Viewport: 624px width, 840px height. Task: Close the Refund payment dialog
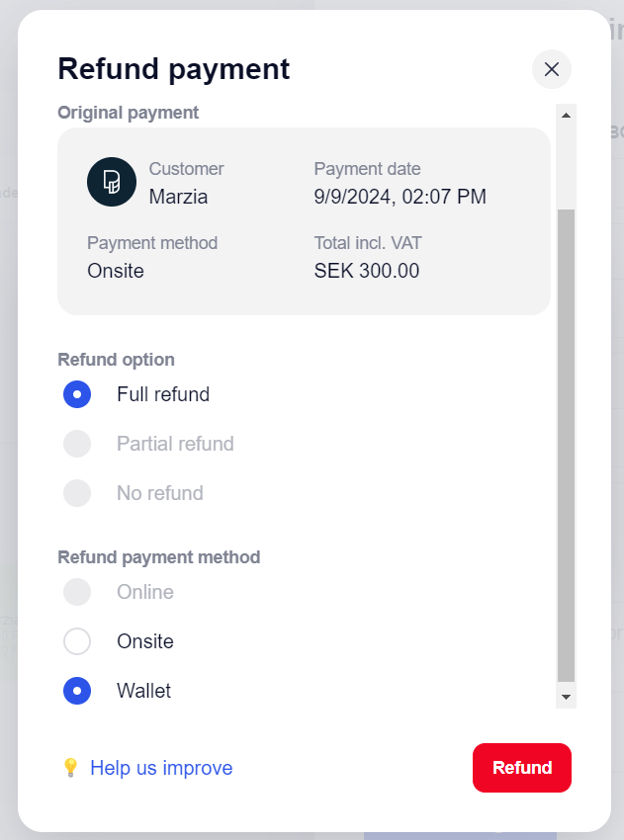[x=552, y=69]
